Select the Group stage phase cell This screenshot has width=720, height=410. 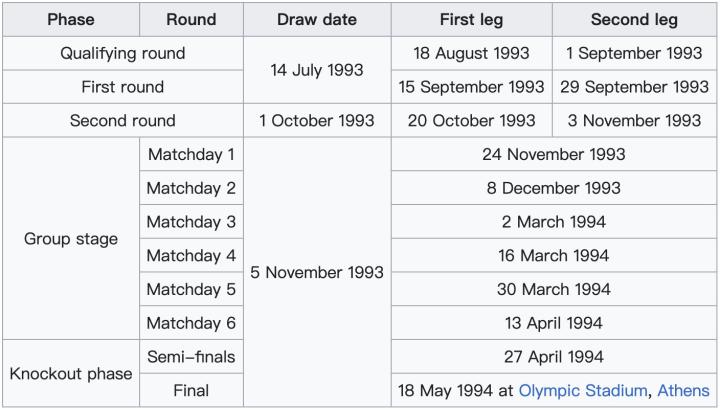71,239
